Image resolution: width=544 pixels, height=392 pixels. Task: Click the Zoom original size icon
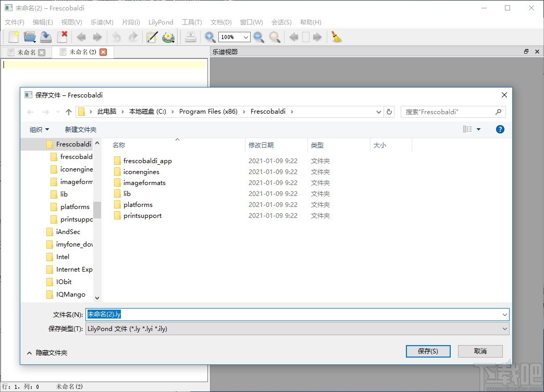[275, 37]
